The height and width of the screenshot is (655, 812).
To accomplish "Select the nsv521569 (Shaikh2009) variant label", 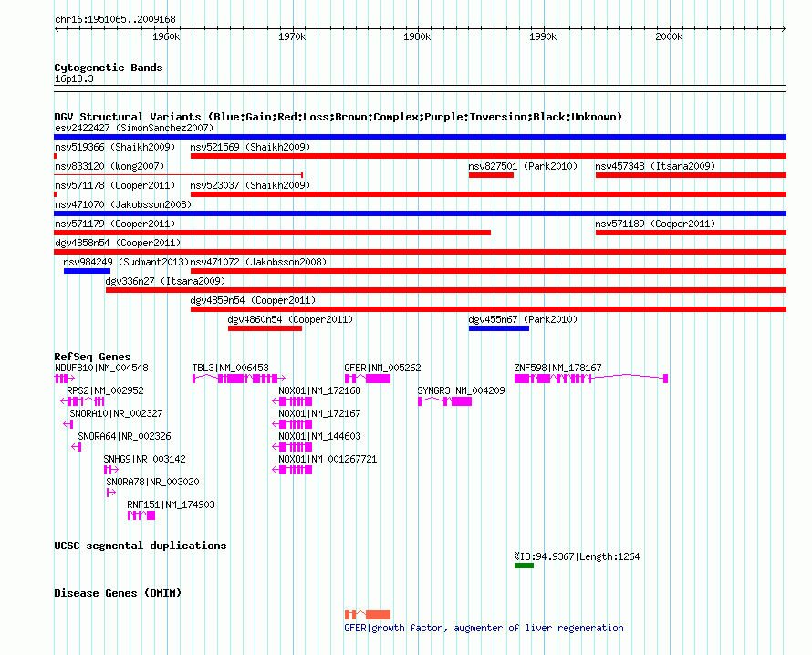I will coord(250,147).
